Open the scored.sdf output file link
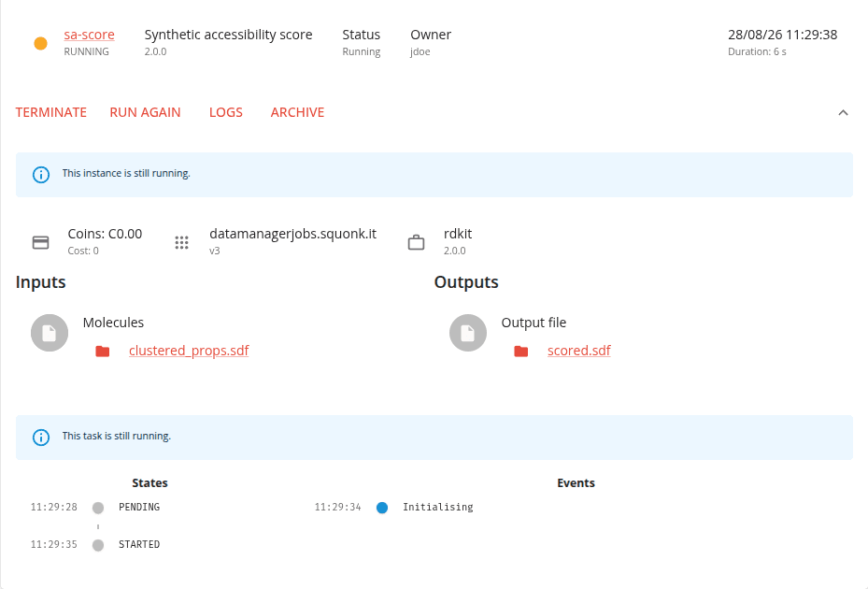This screenshot has height=589, width=868. click(579, 351)
